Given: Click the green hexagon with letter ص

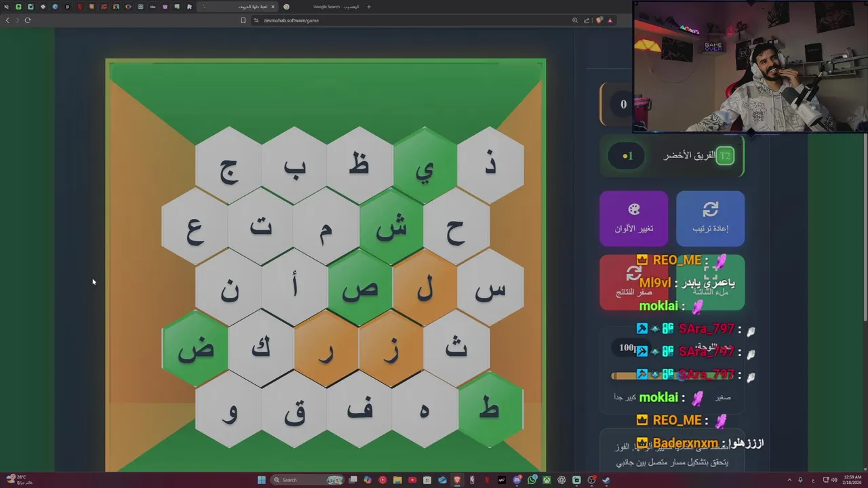Looking at the screenshot, I should click(359, 288).
